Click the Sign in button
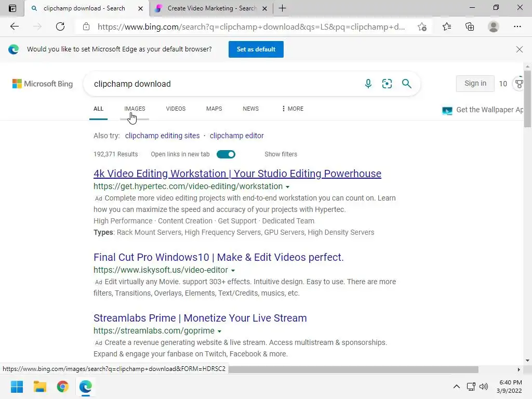The height and width of the screenshot is (399, 532). coord(475,84)
